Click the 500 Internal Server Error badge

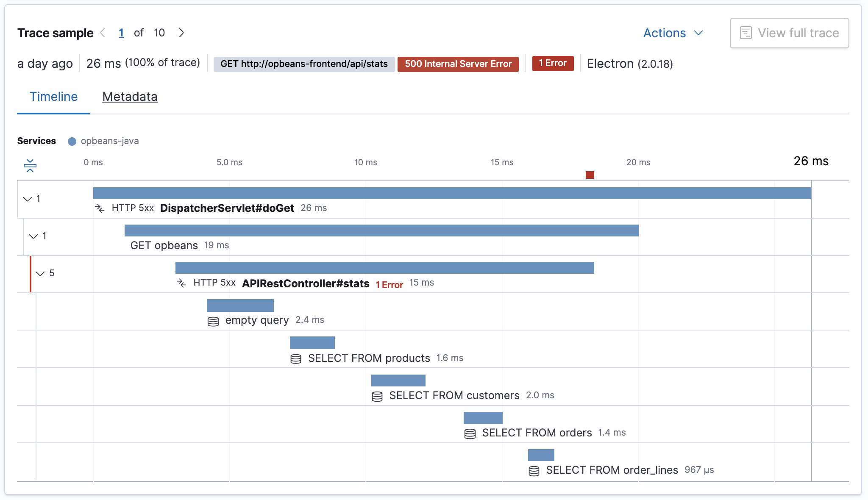(x=459, y=64)
